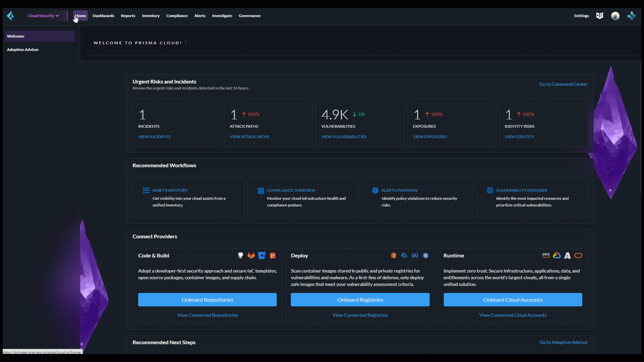Open the Governance menu
The image size is (644, 362).
[249, 15]
